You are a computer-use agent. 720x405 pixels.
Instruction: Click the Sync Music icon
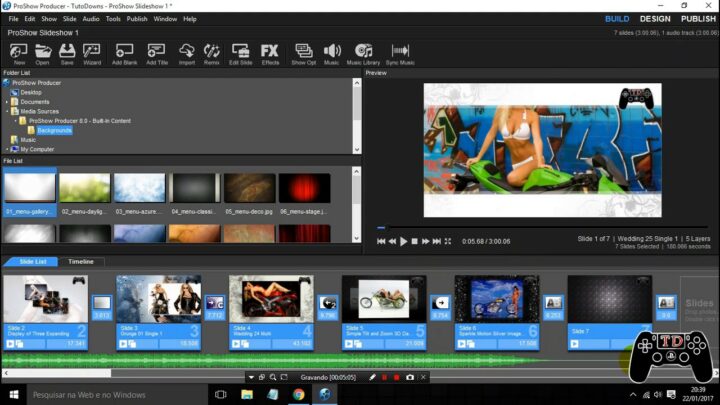[400, 53]
